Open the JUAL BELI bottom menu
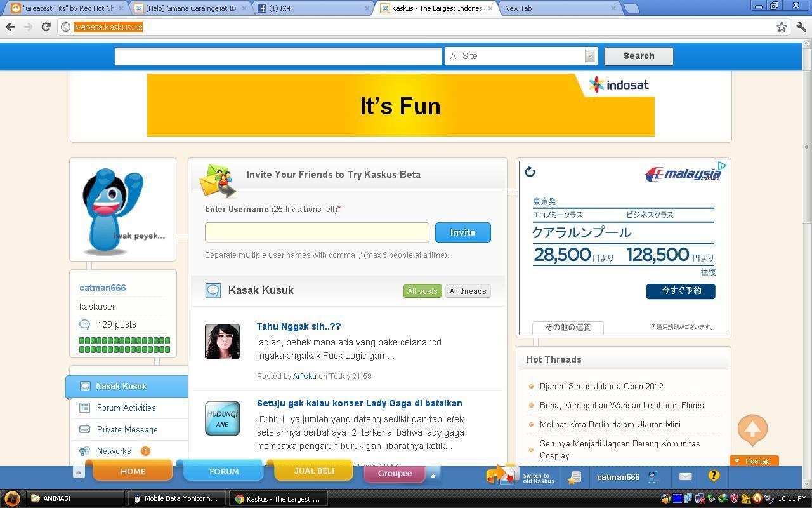The width and height of the screenshot is (812, 508). [314, 471]
